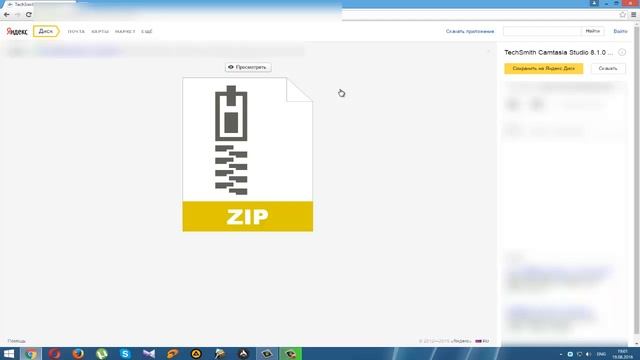This screenshot has width=640, height=360.
Task: Click the browser forward arrow
Action: 18,15
